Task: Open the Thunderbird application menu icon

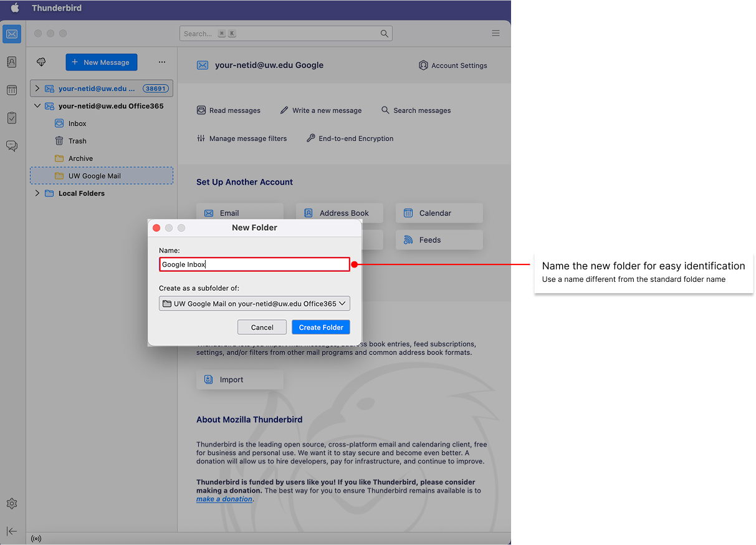Action: coord(495,32)
